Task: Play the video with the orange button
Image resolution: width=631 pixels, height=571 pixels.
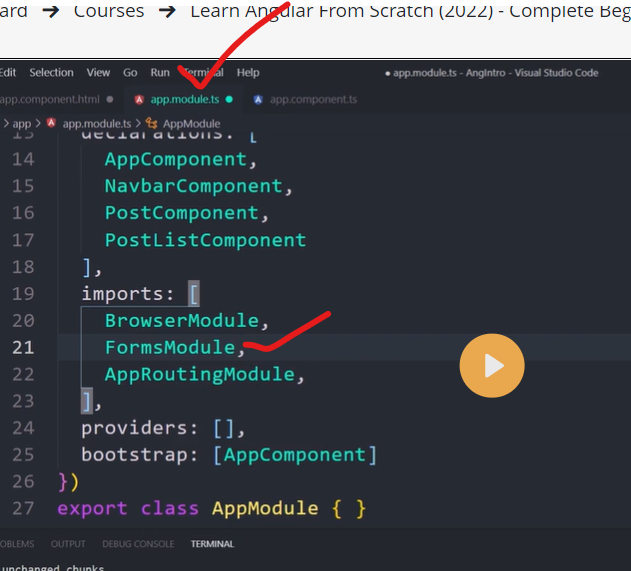Action: 491,366
